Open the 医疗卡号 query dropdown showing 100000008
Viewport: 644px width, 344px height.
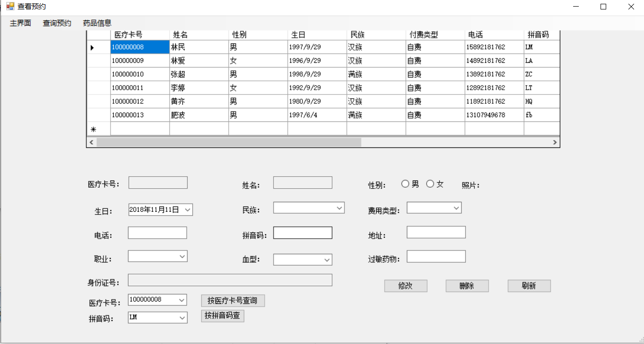click(182, 300)
